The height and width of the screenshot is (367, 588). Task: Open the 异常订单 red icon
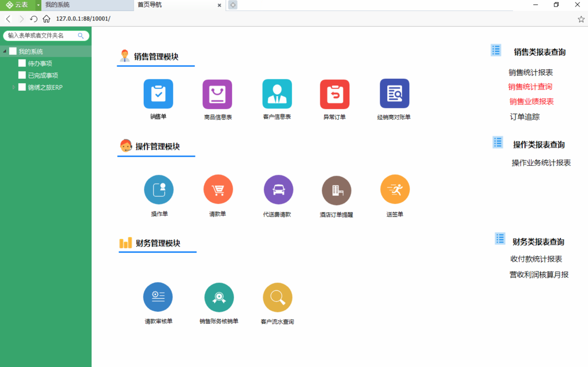(335, 94)
